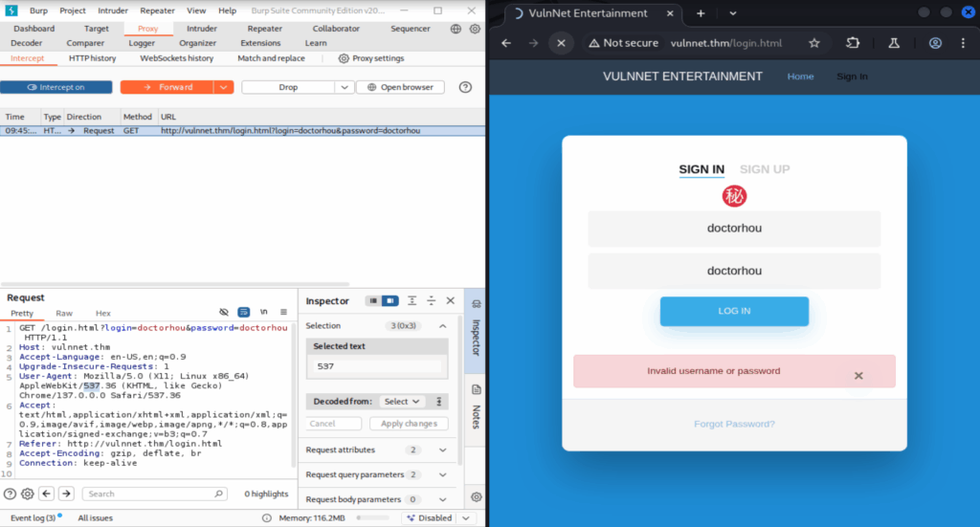Click the help icon in Request search bar
The image size is (980, 527).
10,494
